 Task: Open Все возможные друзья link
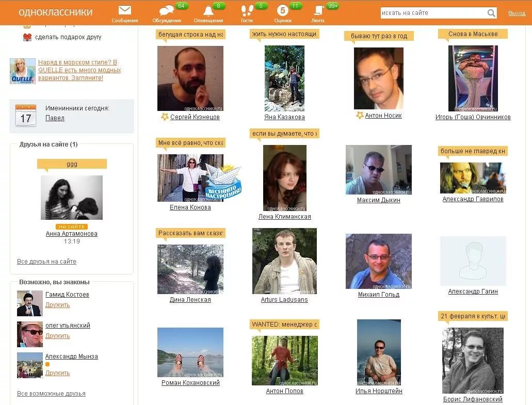tap(51, 394)
